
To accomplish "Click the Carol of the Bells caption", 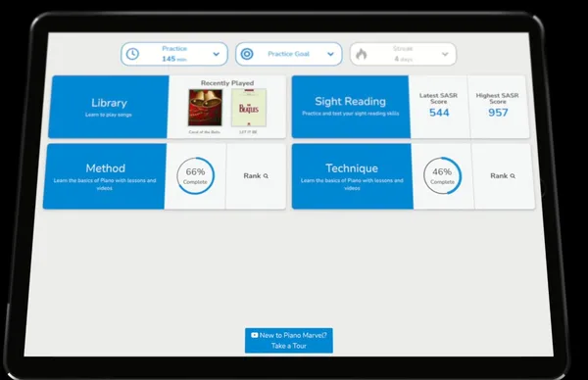I will point(205,132).
